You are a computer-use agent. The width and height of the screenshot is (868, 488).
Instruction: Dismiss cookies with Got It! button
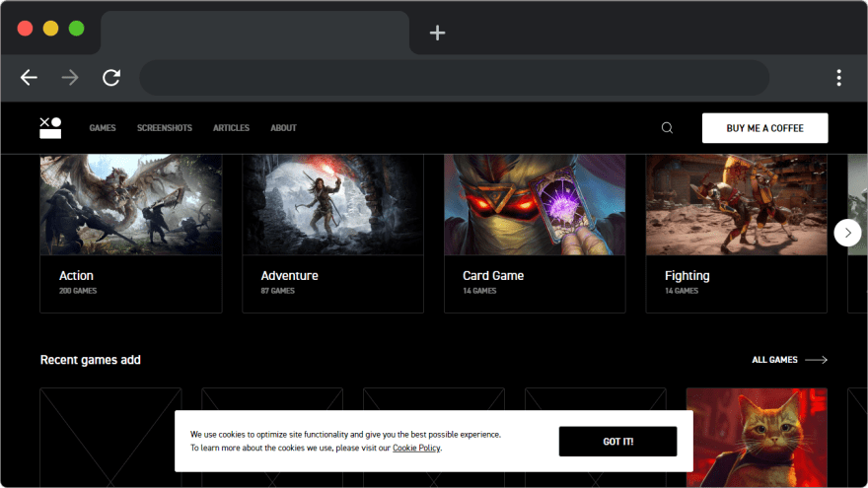click(617, 442)
